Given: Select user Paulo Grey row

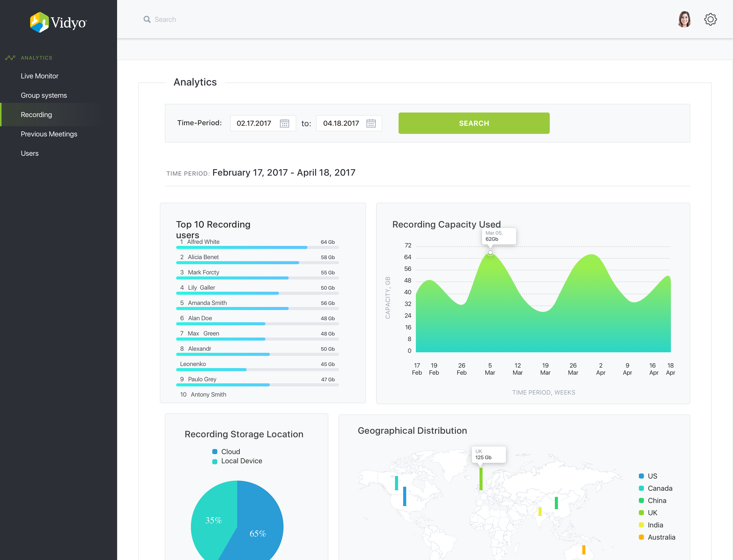Looking at the screenshot, I should point(257,381).
